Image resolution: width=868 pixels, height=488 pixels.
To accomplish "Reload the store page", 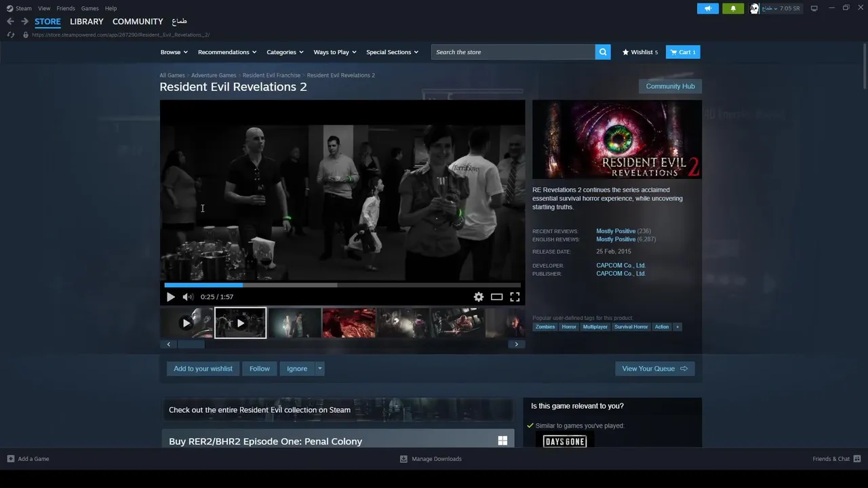I will tap(10, 35).
